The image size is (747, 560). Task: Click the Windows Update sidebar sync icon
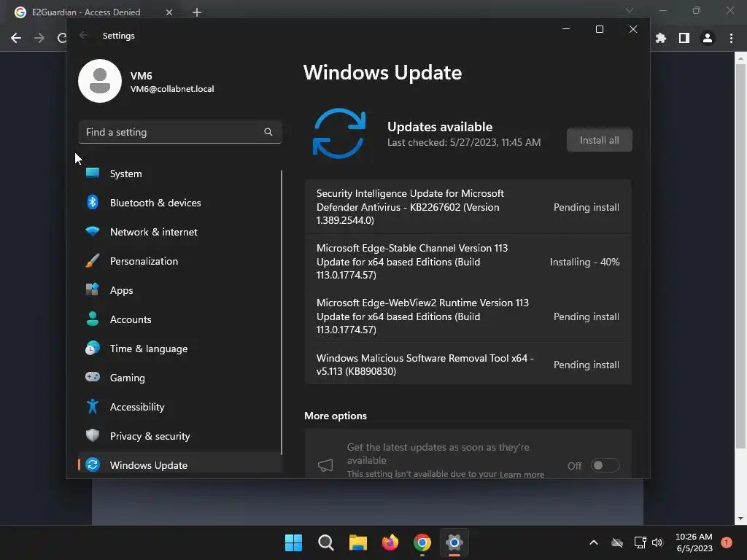point(93,464)
